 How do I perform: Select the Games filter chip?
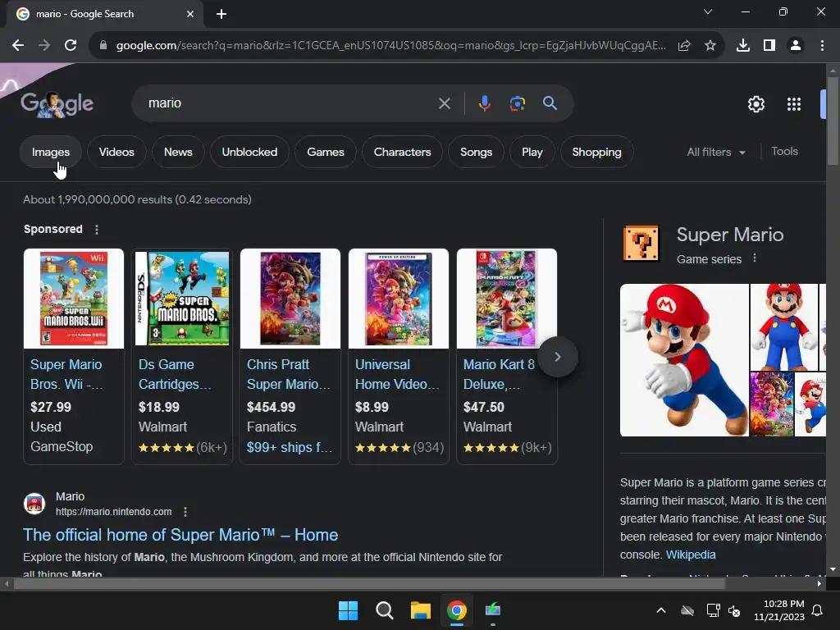pos(326,152)
